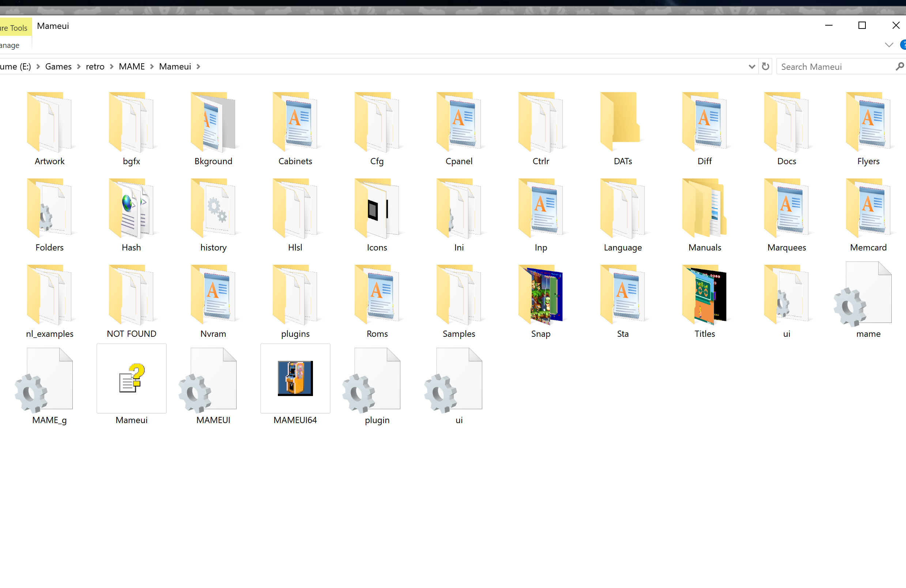This screenshot has height=588, width=906.
Task: Open the history folder
Action: click(x=213, y=215)
